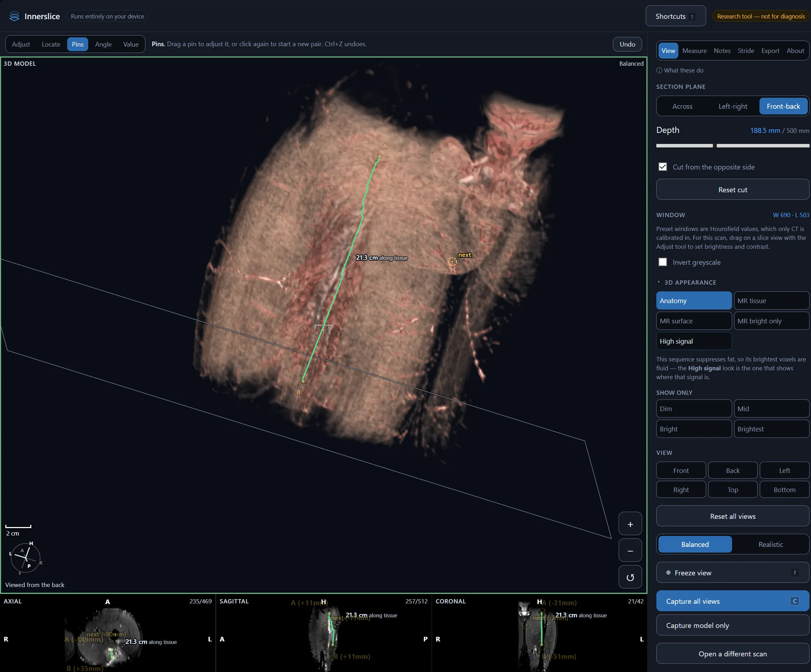Click the sagittal slice view
811x672 pixels.
324,633
